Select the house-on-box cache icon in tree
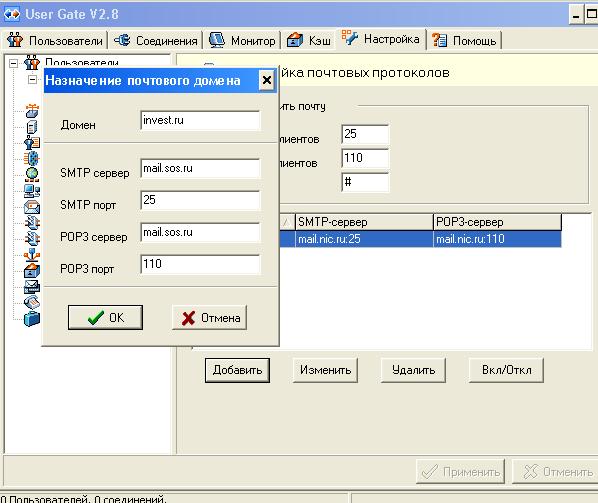The height and width of the screenshot is (503, 598). (32, 270)
